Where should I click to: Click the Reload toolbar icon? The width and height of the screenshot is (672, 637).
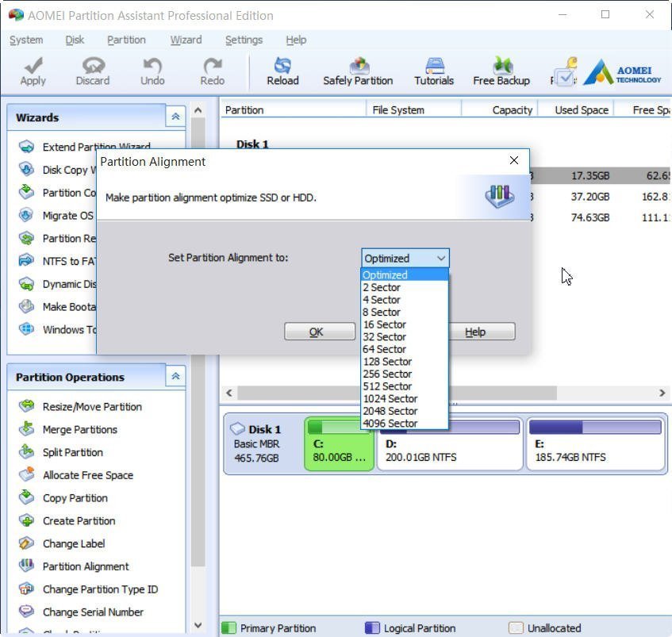tap(282, 65)
